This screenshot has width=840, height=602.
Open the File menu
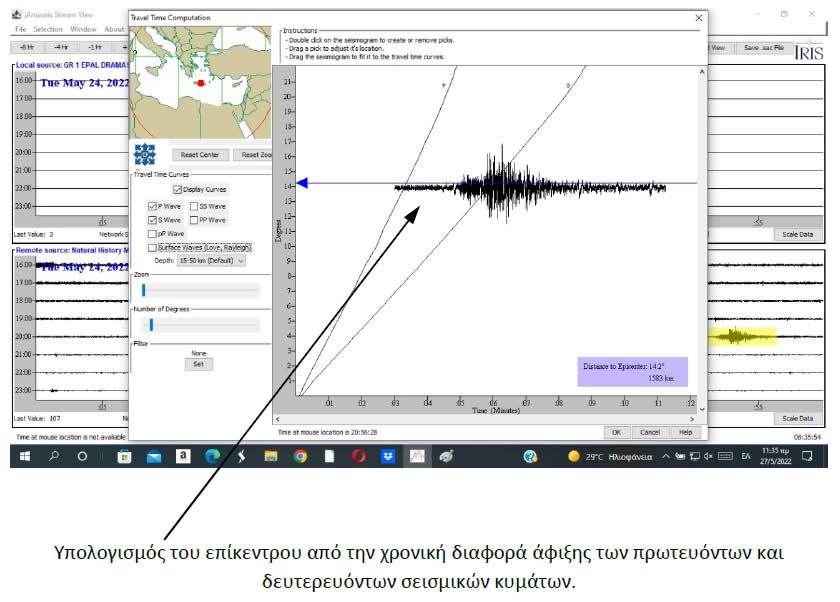pyautogui.click(x=20, y=29)
